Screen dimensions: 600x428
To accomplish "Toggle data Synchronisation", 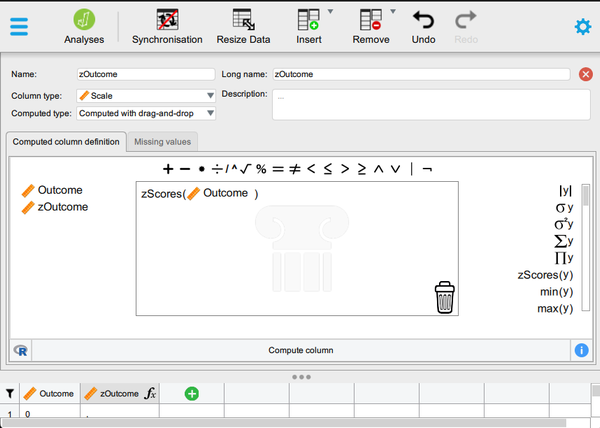I will tap(167, 26).
